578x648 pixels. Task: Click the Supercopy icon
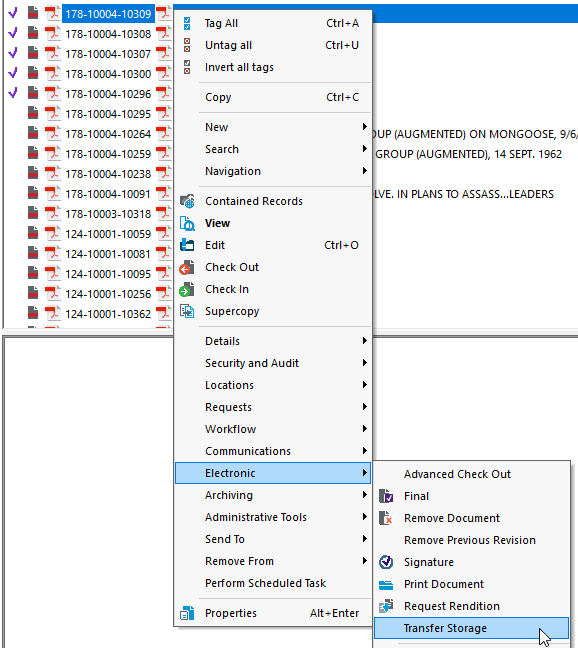click(x=187, y=311)
